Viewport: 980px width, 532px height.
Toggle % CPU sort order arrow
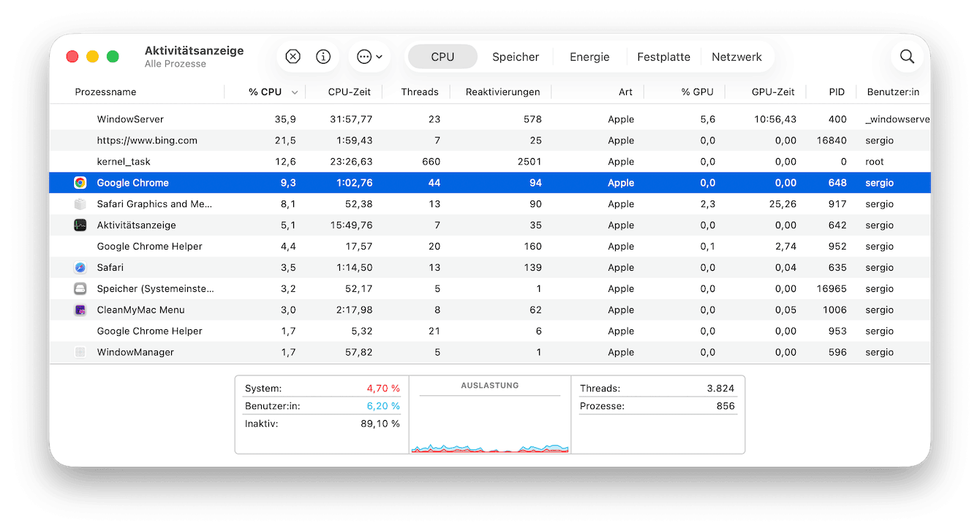click(x=294, y=91)
